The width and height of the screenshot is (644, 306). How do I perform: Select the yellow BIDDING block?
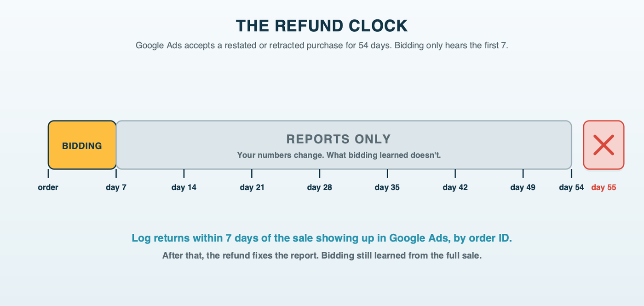tap(82, 145)
